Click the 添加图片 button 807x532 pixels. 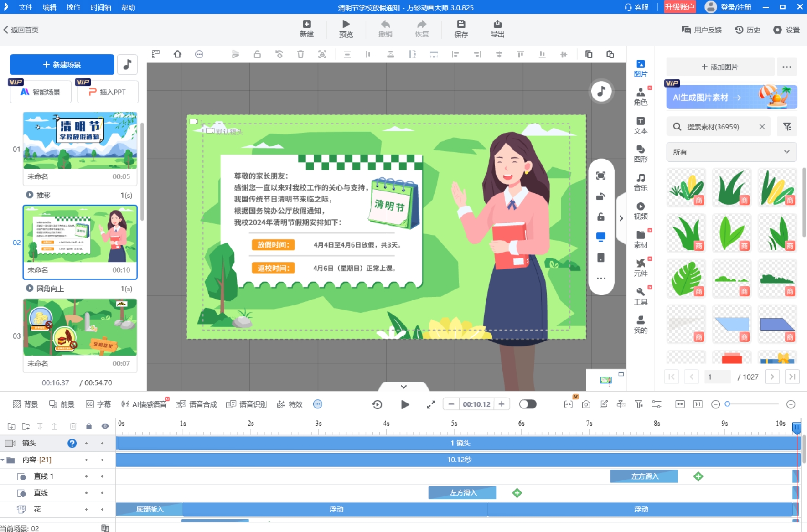[720, 67]
